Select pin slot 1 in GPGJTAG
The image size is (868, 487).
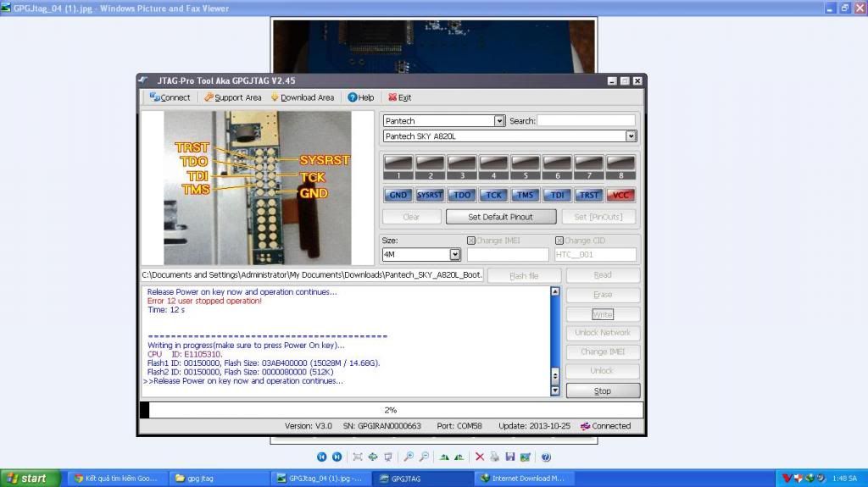pos(398,167)
